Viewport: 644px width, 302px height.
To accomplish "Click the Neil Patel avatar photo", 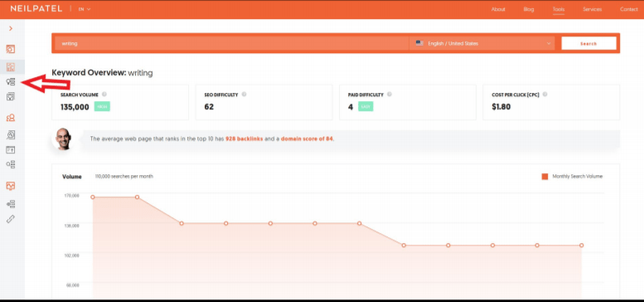I will click(64, 139).
